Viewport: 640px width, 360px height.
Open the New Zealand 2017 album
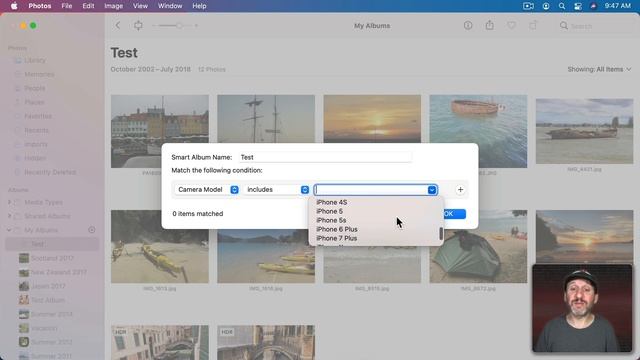58,272
